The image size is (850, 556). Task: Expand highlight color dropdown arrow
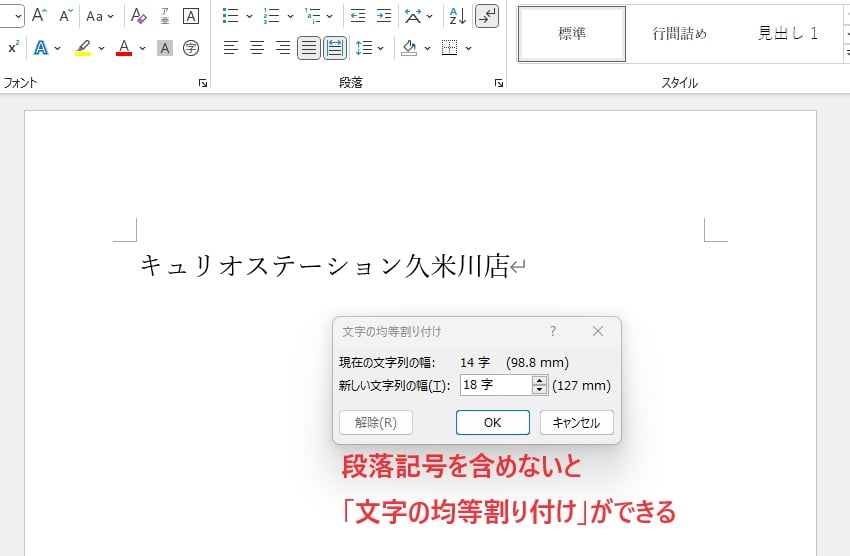click(x=101, y=48)
